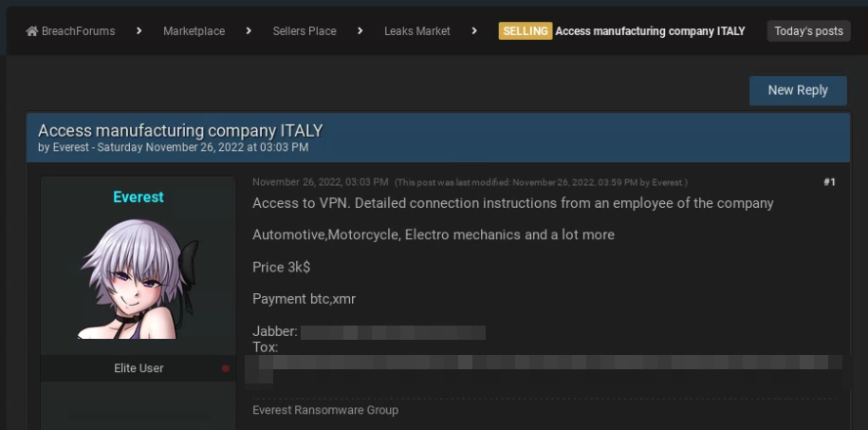Go to BreachForums home breadcrumb link
Screen dimensions: 868x430
[78, 31]
